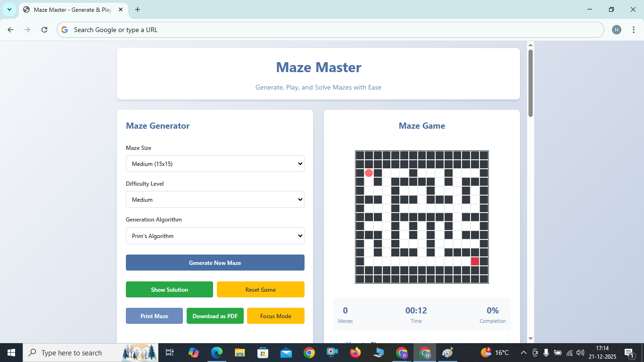Generate a new maze
This screenshot has width=644, height=362.
pos(215,263)
